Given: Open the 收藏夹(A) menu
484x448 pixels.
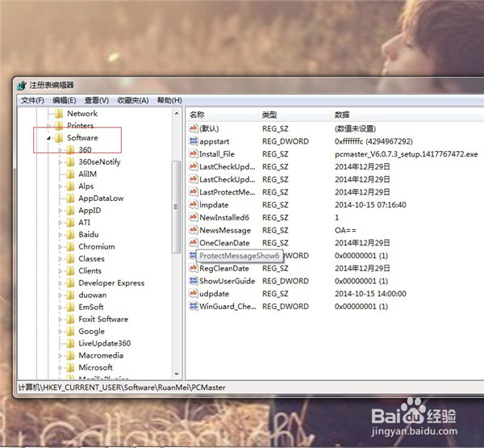Looking at the screenshot, I should [132, 100].
